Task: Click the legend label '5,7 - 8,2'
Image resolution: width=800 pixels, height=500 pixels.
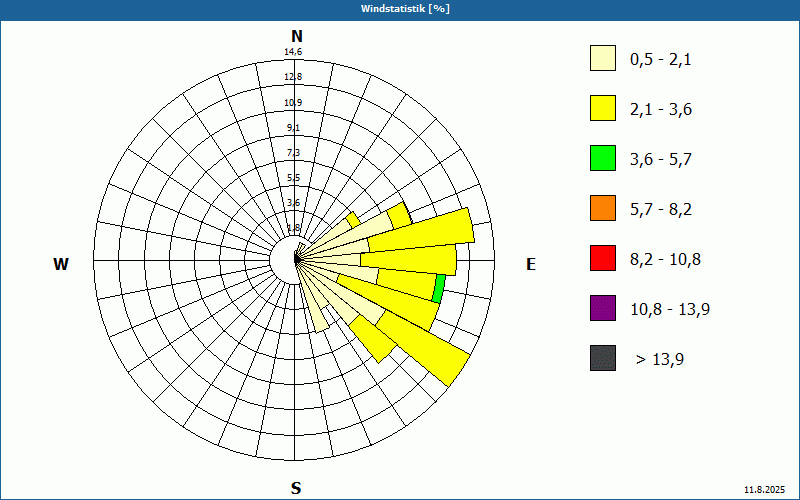Action: point(661,210)
